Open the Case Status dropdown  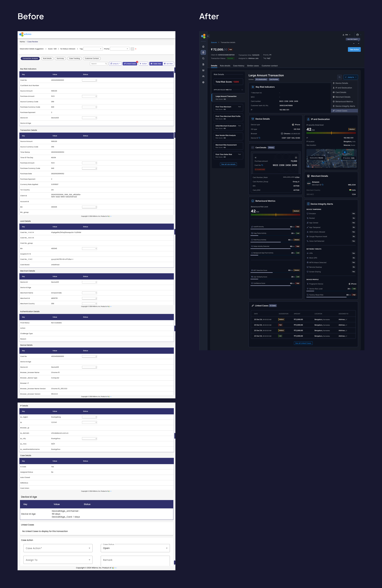point(135,548)
